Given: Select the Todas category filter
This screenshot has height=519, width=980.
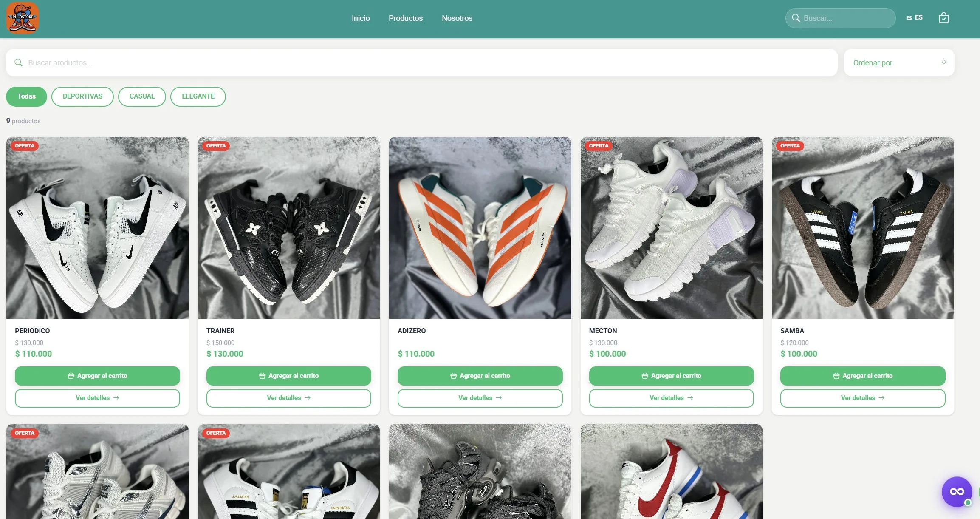Looking at the screenshot, I should 26,96.
